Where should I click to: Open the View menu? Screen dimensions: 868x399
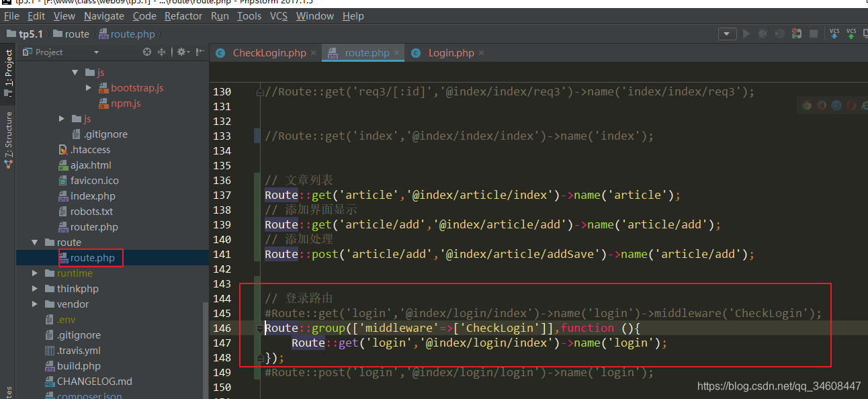click(x=64, y=15)
